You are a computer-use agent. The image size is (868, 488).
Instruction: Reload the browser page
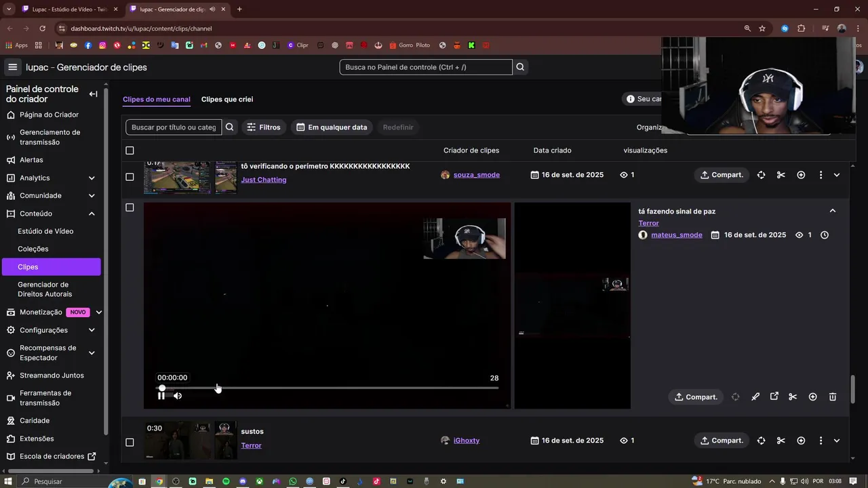tap(42, 28)
